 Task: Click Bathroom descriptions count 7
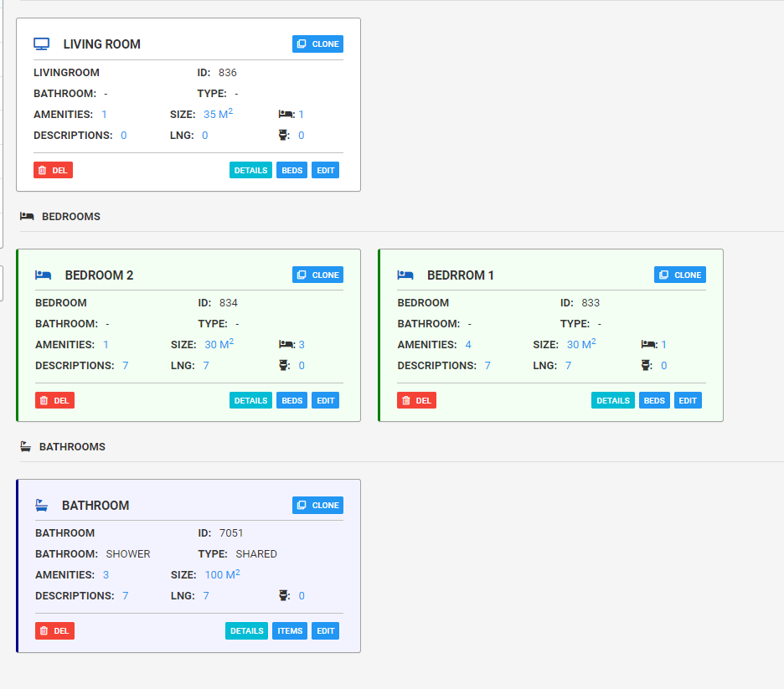[x=126, y=596]
